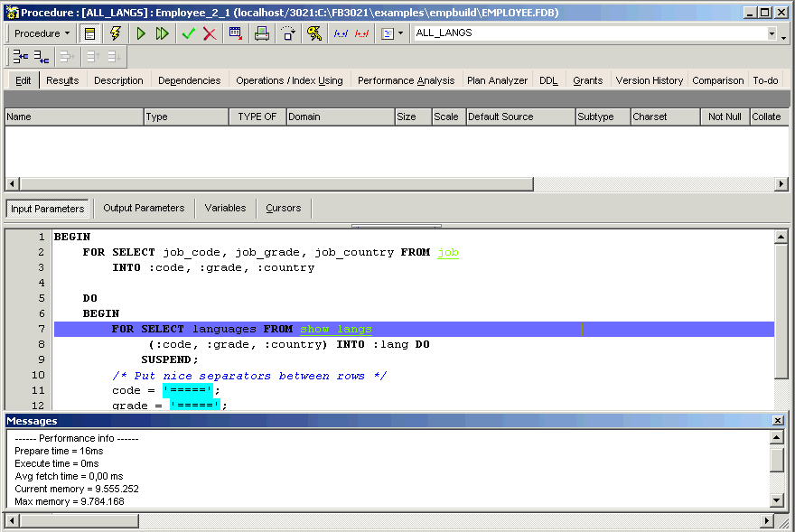The image size is (795, 532).
Task: Toggle the procedure editor view icon
Action: point(89,34)
